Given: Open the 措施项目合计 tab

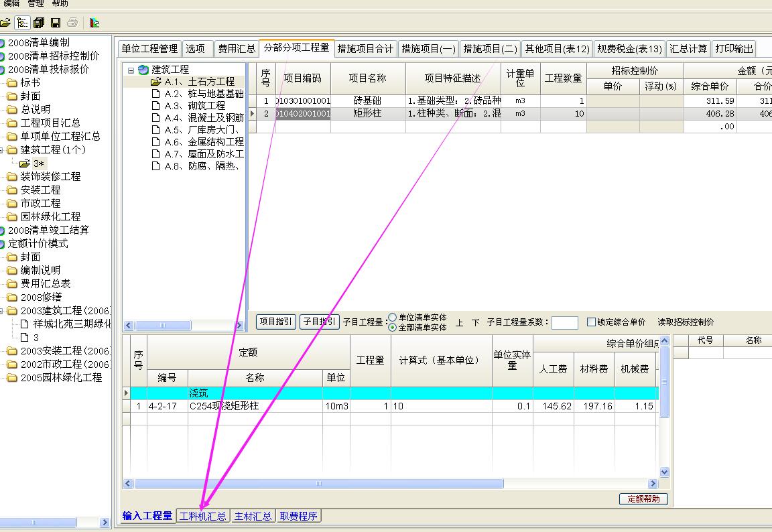Looking at the screenshot, I should pos(365,49).
